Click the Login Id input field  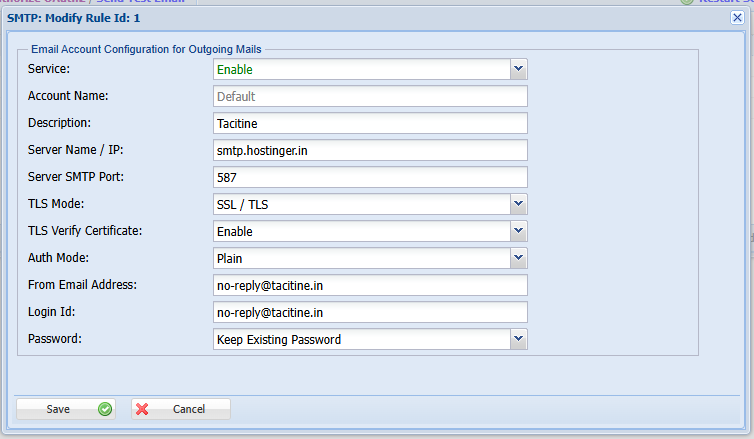click(370, 313)
